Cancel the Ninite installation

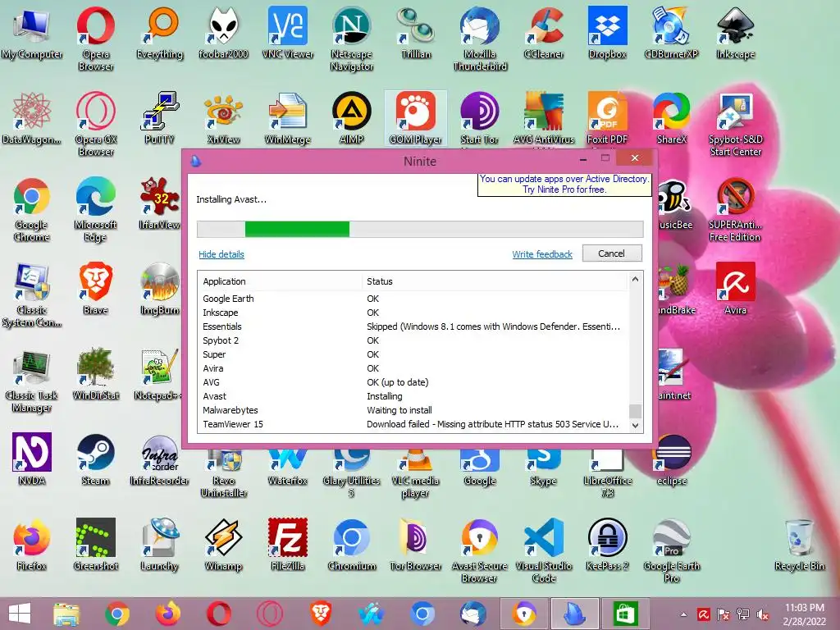(612, 253)
